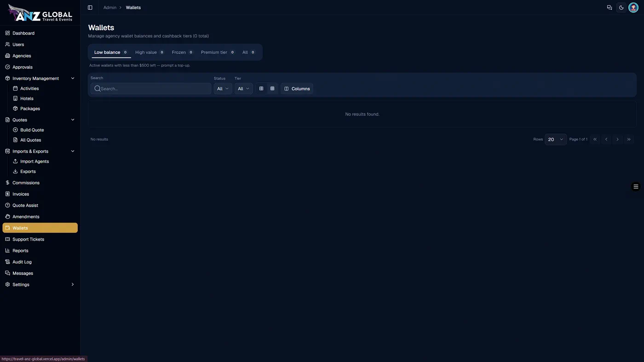
Task: Open Dashboard in the sidebar
Action: click(40, 33)
